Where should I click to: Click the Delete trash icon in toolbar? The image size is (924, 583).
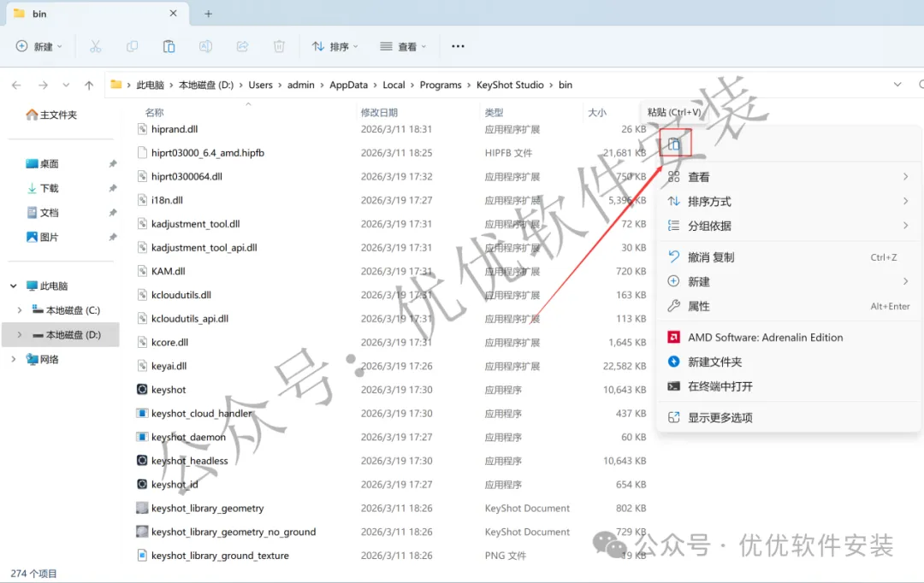click(279, 46)
